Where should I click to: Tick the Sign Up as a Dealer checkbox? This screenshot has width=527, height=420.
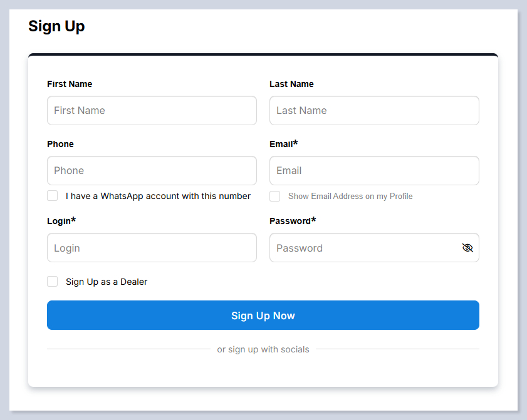53,282
